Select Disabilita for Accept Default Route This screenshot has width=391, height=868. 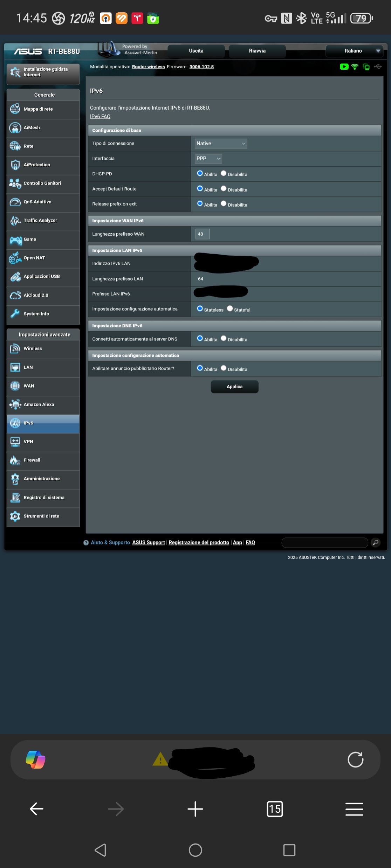tap(224, 188)
